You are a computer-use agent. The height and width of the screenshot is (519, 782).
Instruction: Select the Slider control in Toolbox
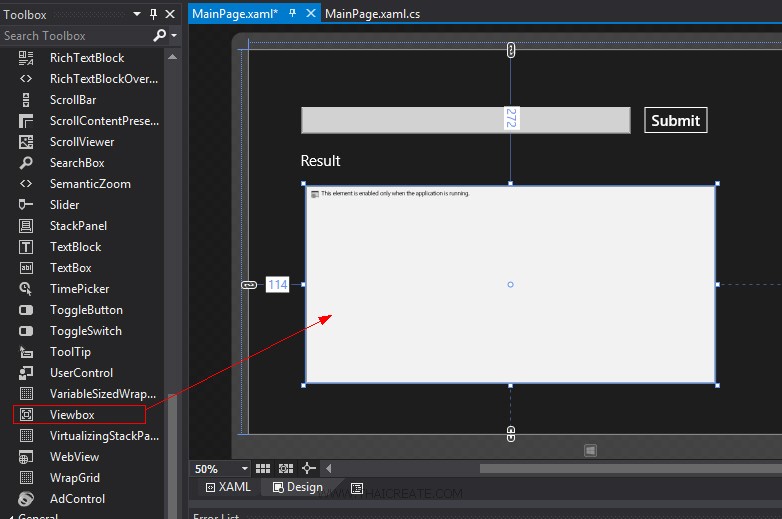coord(64,205)
